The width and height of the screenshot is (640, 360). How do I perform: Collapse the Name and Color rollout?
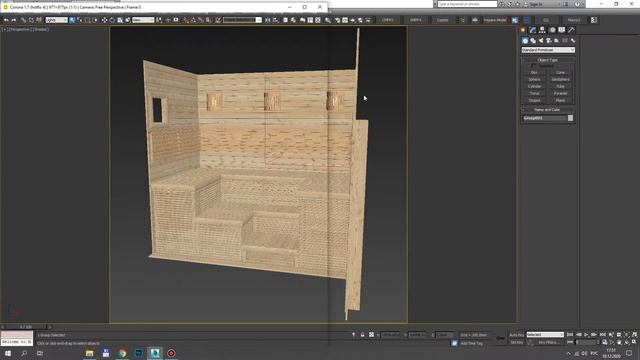click(548, 109)
